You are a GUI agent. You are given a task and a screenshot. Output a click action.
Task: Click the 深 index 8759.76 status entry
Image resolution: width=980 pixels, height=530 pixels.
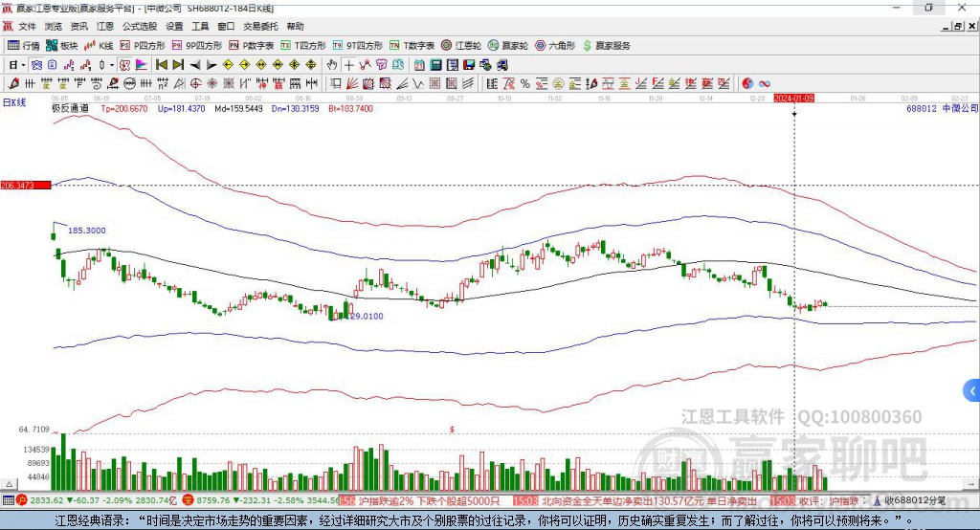pyautogui.click(x=260, y=500)
